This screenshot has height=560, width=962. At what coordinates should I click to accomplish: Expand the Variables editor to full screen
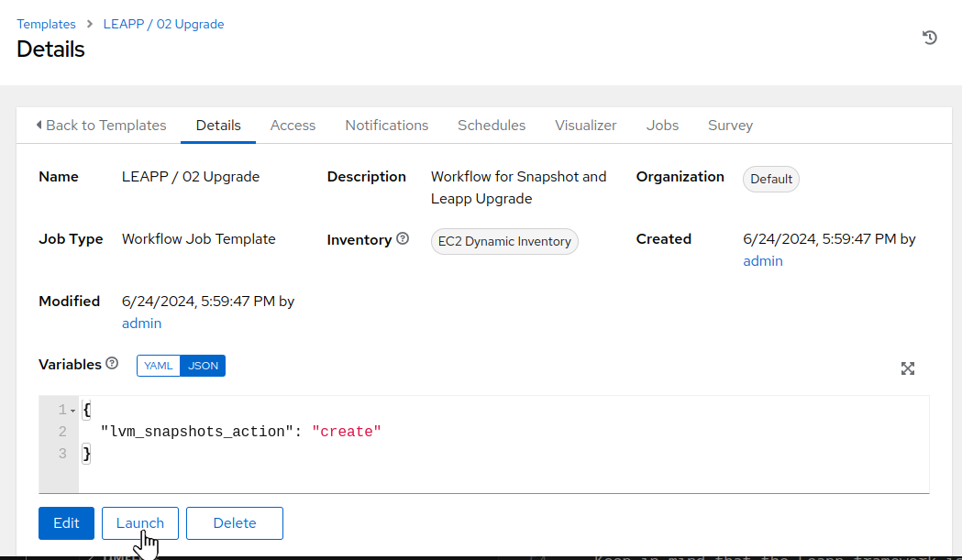pos(907,368)
